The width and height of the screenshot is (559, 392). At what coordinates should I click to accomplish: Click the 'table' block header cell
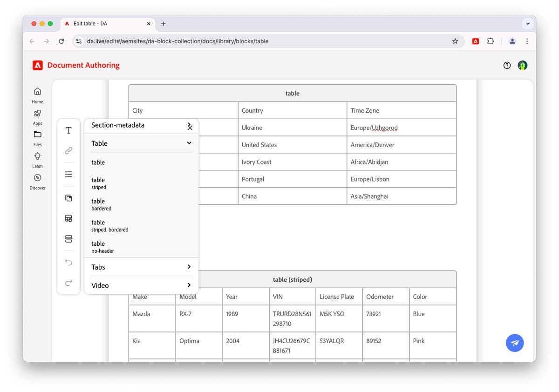pos(293,93)
